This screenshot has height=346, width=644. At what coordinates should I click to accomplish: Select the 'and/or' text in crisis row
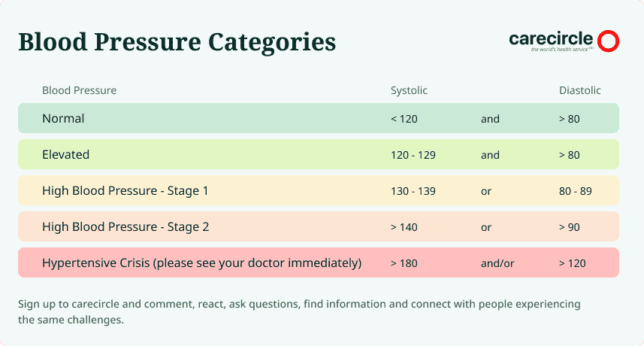click(x=497, y=263)
